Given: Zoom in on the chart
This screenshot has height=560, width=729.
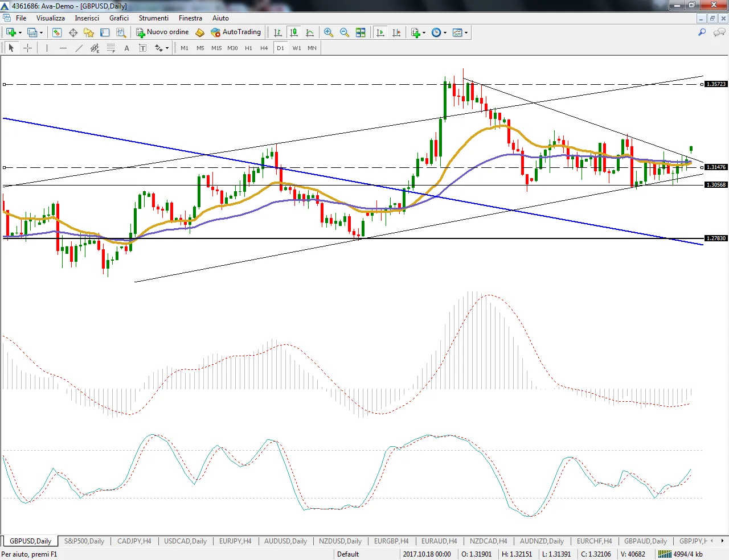Looking at the screenshot, I should point(329,32).
